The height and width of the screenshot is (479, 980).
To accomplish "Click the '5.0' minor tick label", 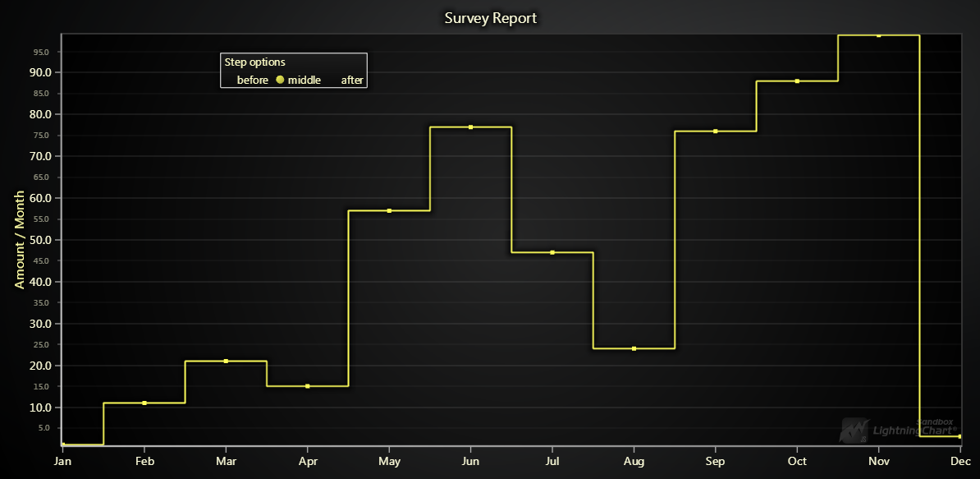I will click(44, 428).
